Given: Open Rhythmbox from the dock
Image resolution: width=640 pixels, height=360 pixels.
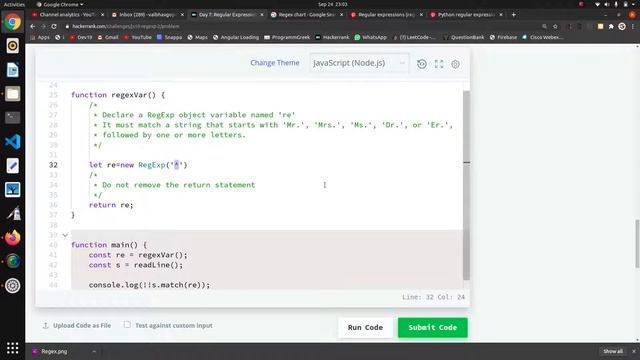Looking at the screenshot, I should (x=13, y=46).
